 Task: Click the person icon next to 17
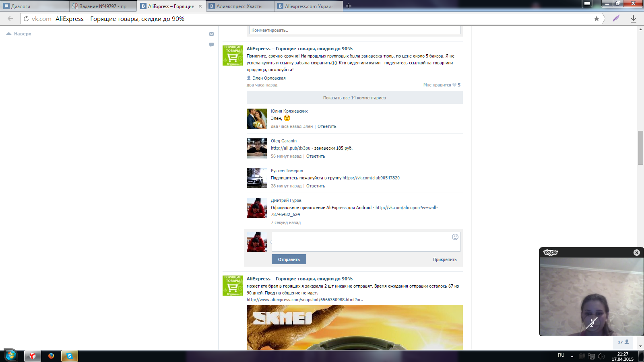coord(627,342)
